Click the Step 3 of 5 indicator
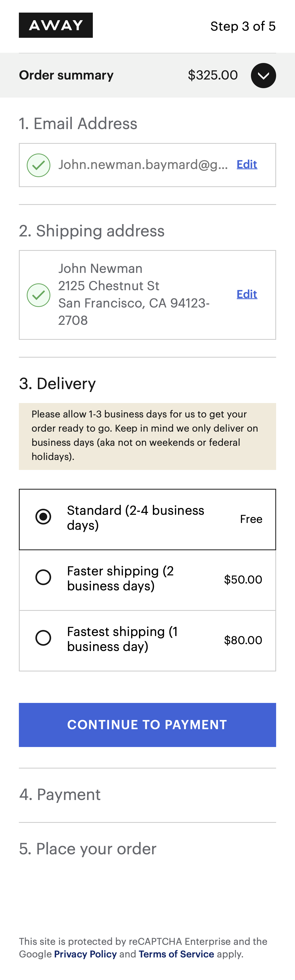 click(243, 26)
